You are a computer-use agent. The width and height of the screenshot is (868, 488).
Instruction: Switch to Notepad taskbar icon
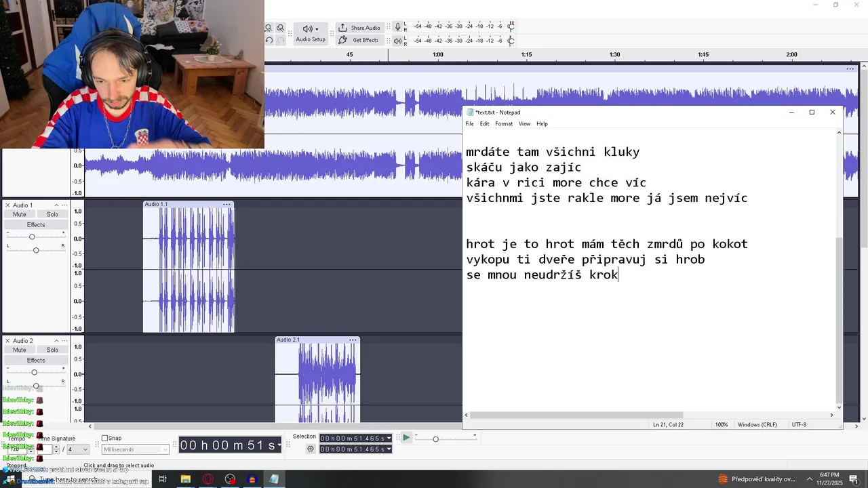[x=274, y=479]
